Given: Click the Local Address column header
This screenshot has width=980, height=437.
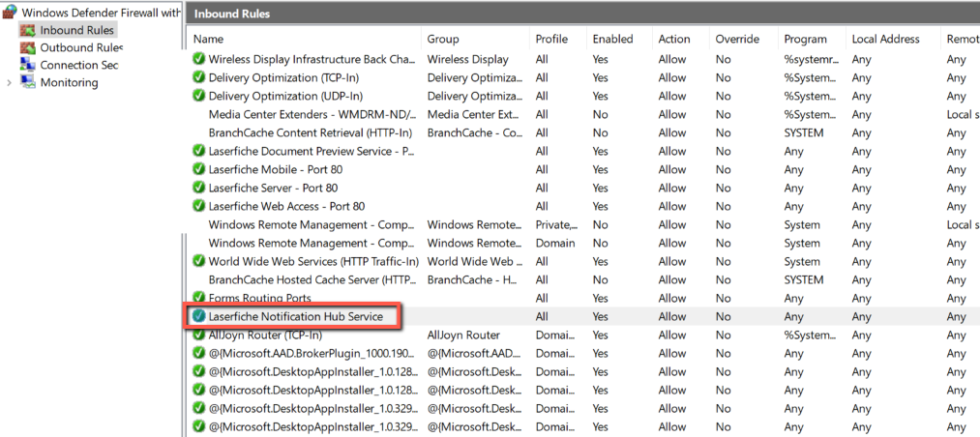Looking at the screenshot, I should click(884, 39).
